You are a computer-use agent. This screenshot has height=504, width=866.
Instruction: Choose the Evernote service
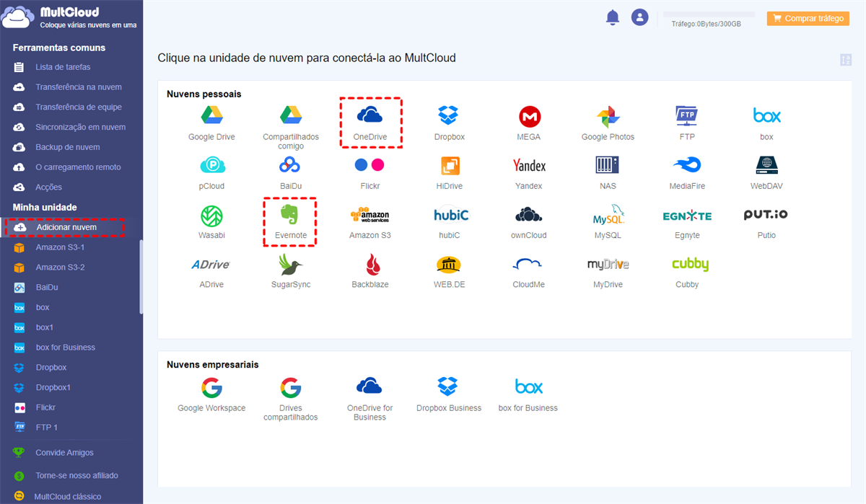click(x=291, y=221)
